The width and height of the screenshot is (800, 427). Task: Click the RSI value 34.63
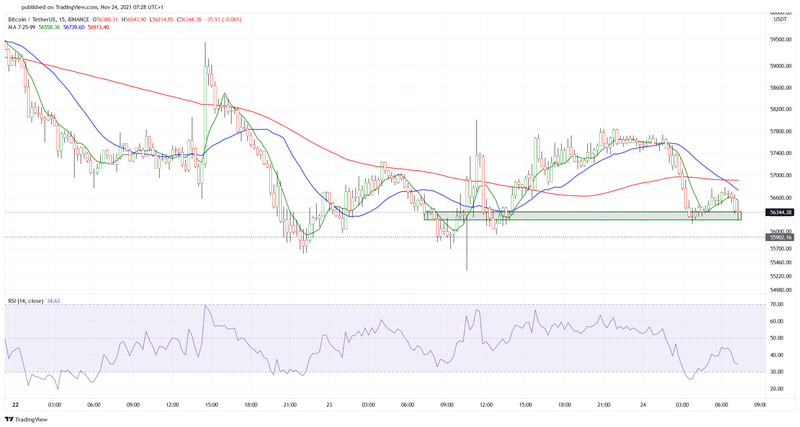(x=53, y=301)
